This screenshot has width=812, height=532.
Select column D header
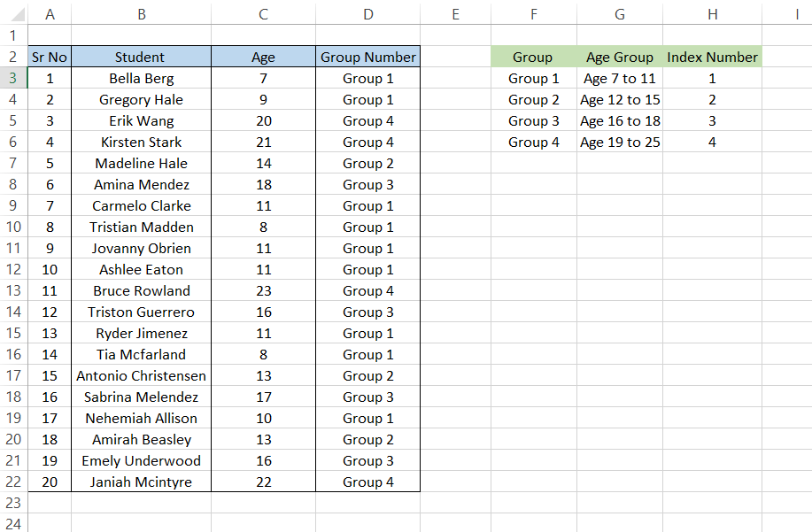pyautogui.click(x=367, y=13)
